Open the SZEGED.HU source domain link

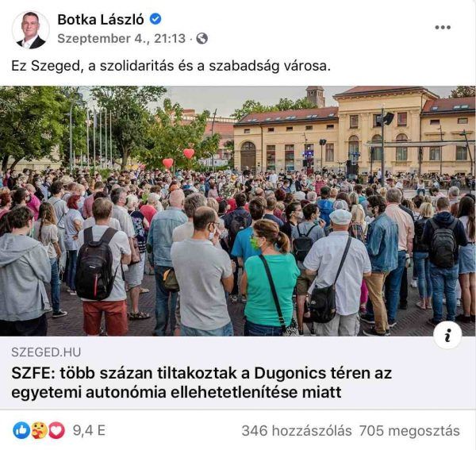coord(46,352)
